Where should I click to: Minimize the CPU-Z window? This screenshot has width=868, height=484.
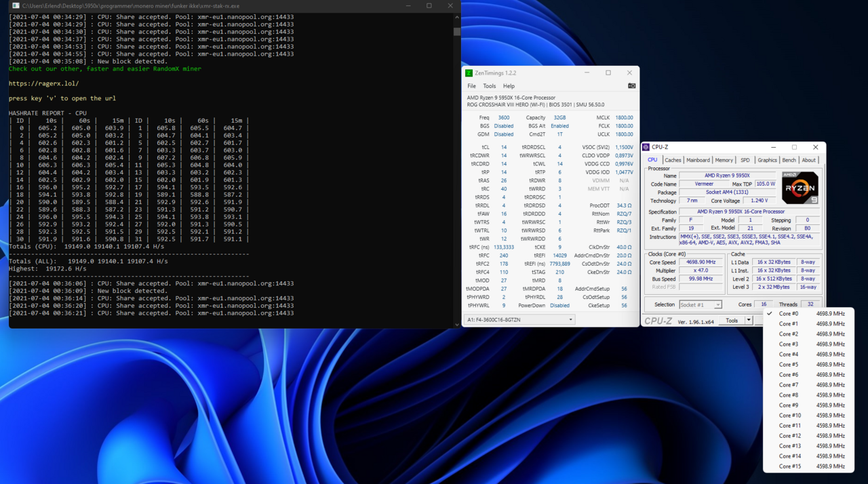773,147
